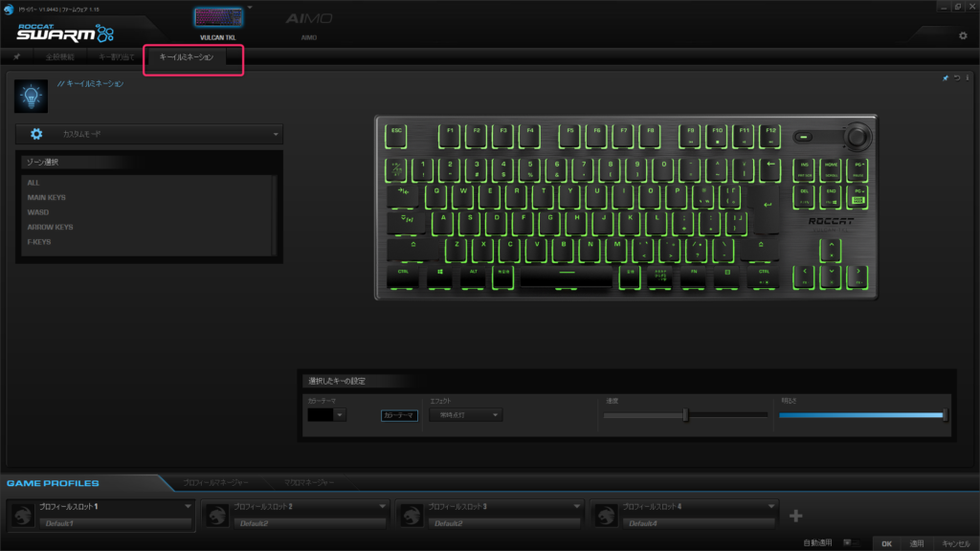The height and width of the screenshot is (551, 980).
Task: Click the 速度 speed slider handle
Action: [x=685, y=415]
